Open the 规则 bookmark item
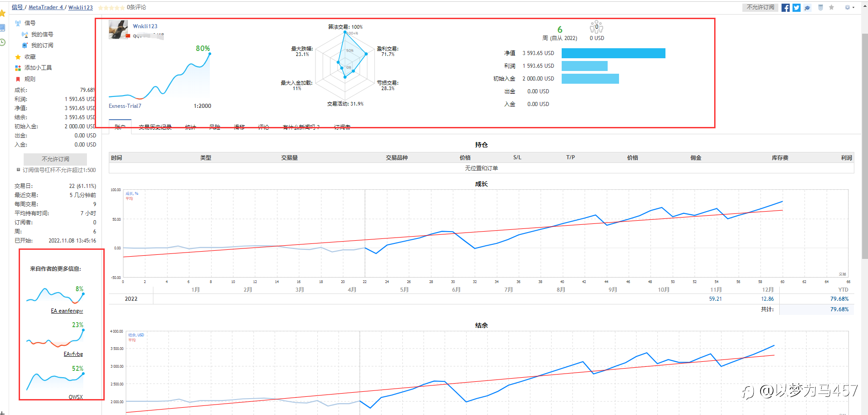This screenshot has height=415, width=868. point(25,79)
